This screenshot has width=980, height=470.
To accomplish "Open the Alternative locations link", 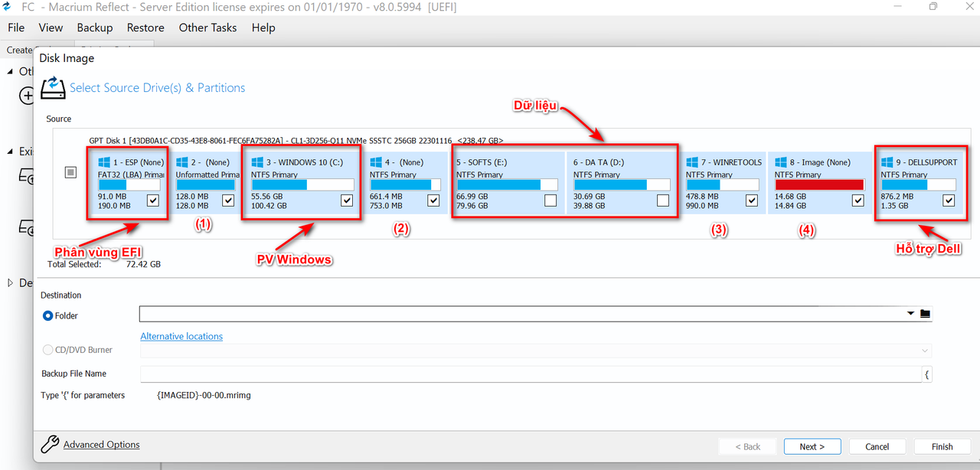I will tap(181, 336).
